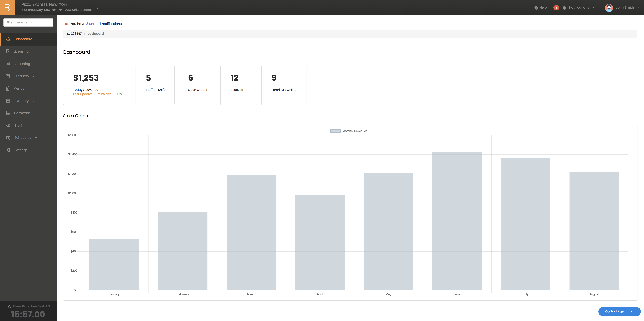
Task: Click the Hardware laptop icon
Action: tap(8, 113)
